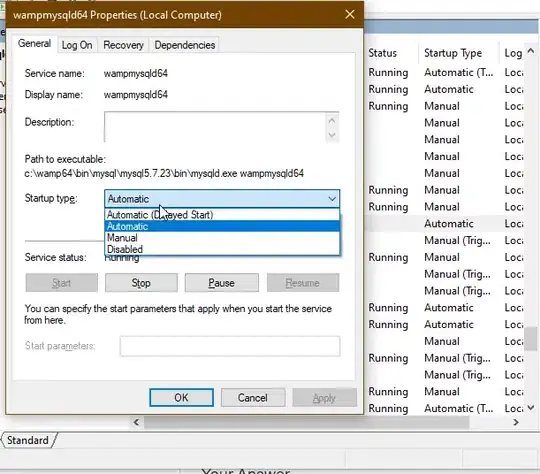Open the Dependencies tab
Image resolution: width=540 pixels, height=474 pixels.
click(x=185, y=45)
